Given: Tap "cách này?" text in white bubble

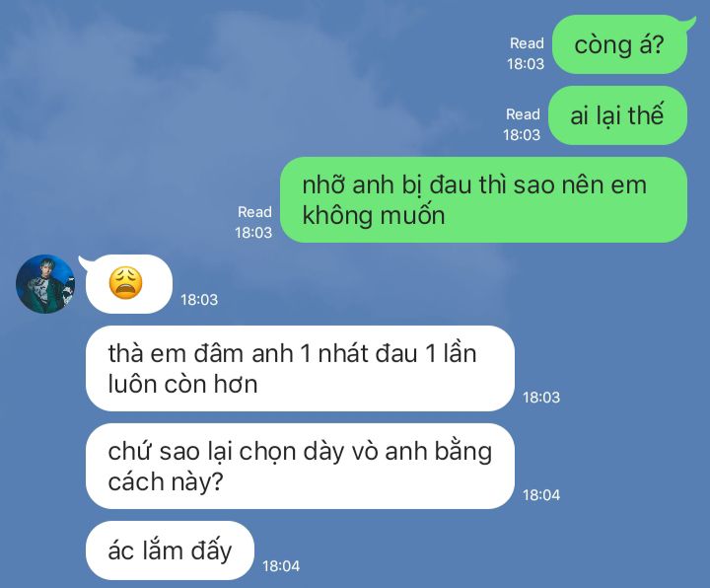Looking at the screenshot, I should (x=166, y=482).
